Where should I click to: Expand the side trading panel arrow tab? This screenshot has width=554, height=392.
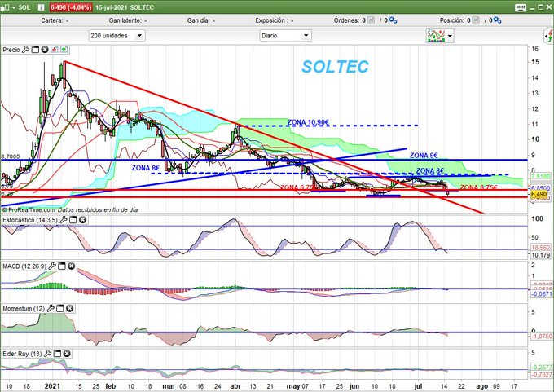click(x=548, y=36)
